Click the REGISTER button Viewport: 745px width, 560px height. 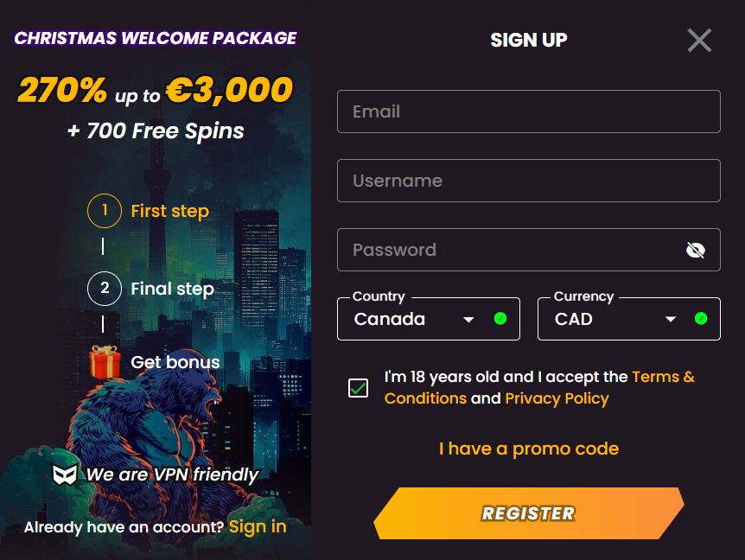click(x=528, y=513)
